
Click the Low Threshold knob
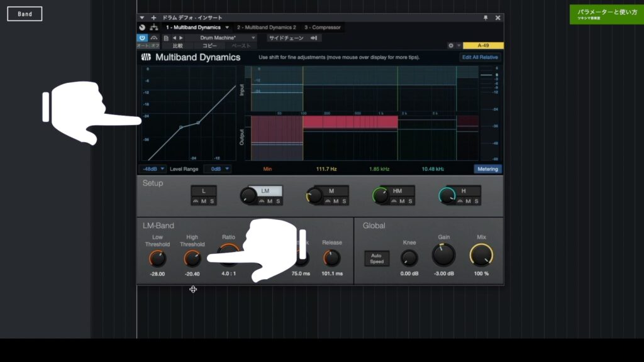[x=157, y=258]
